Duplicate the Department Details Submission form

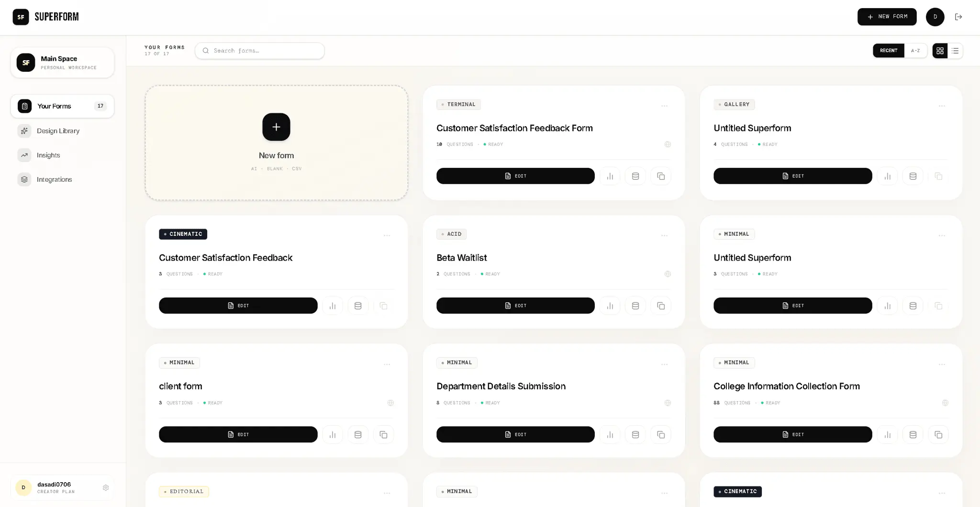(x=661, y=434)
